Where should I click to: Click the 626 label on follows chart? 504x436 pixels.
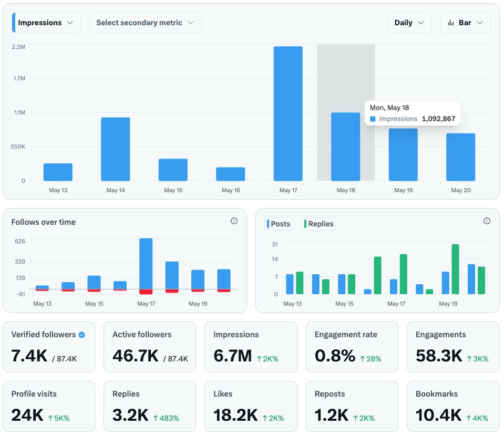[20, 241]
